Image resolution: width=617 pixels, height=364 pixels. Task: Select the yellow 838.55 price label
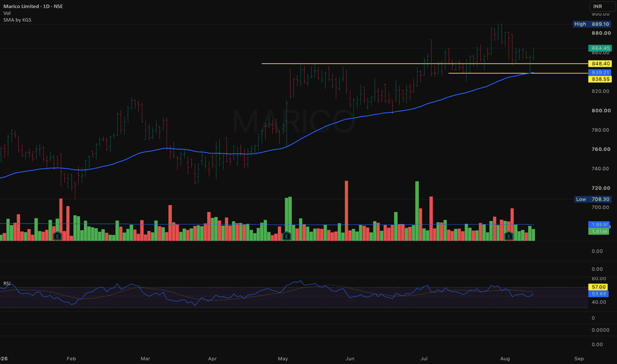tap(600, 79)
